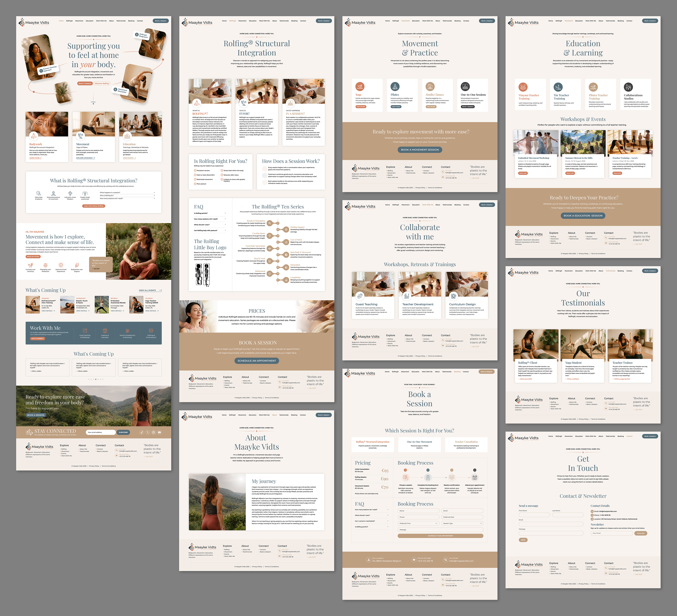This screenshot has width=677, height=616.
Task: Click the gear icon for Finding Support
Action: [x=286, y=229]
